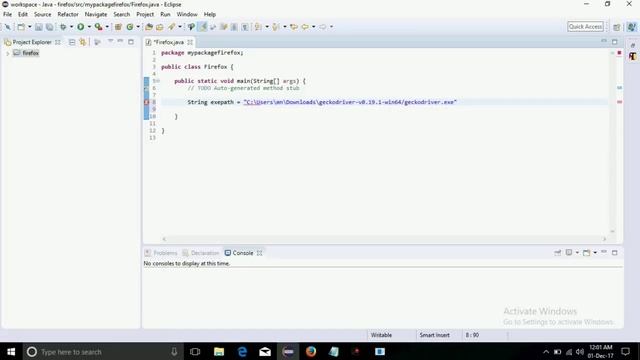Close the Firefox.java editor tab

tap(190, 42)
